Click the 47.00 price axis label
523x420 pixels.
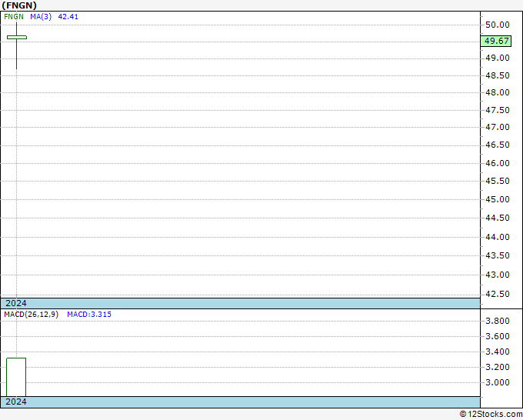click(x=498, y=127)
